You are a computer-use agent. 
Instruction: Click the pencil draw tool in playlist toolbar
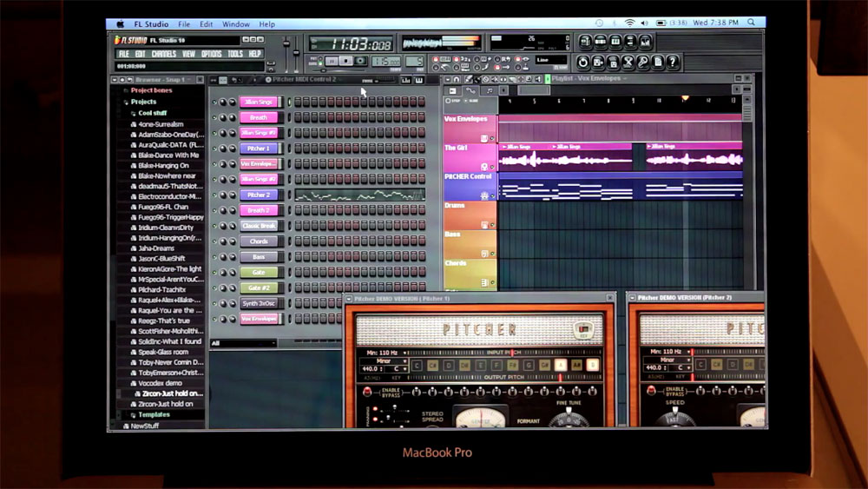[x=469, y=80]
